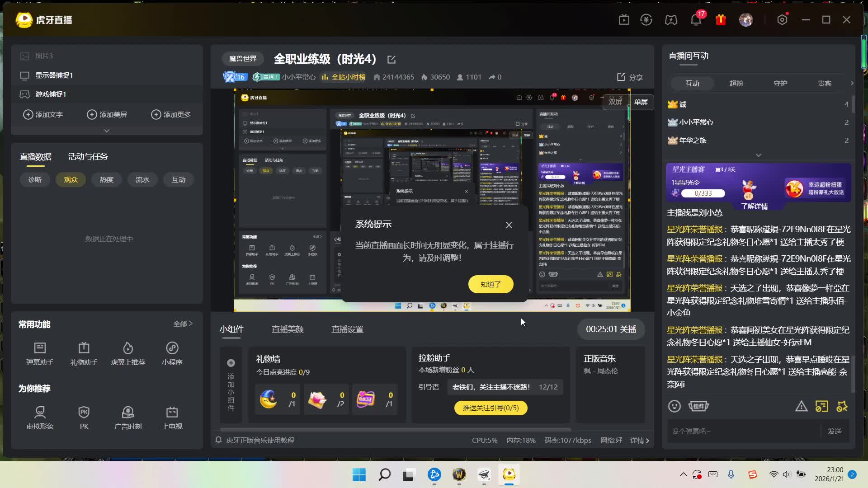Select the 热度 data filter pill
The width and height of the screenshot is (868, 488).
(x=106, y=179)
